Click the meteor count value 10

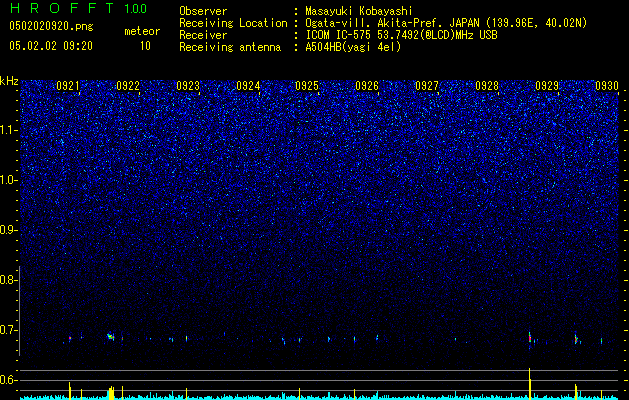pos(145,46)
